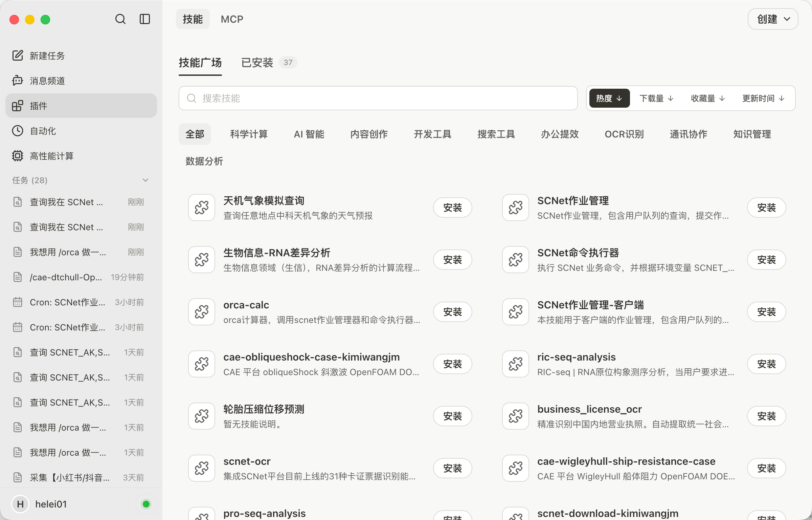Viewport: 812px width, 520px height.
Task: Click the 消息频道 robot icon
Action: click(18, 81)
